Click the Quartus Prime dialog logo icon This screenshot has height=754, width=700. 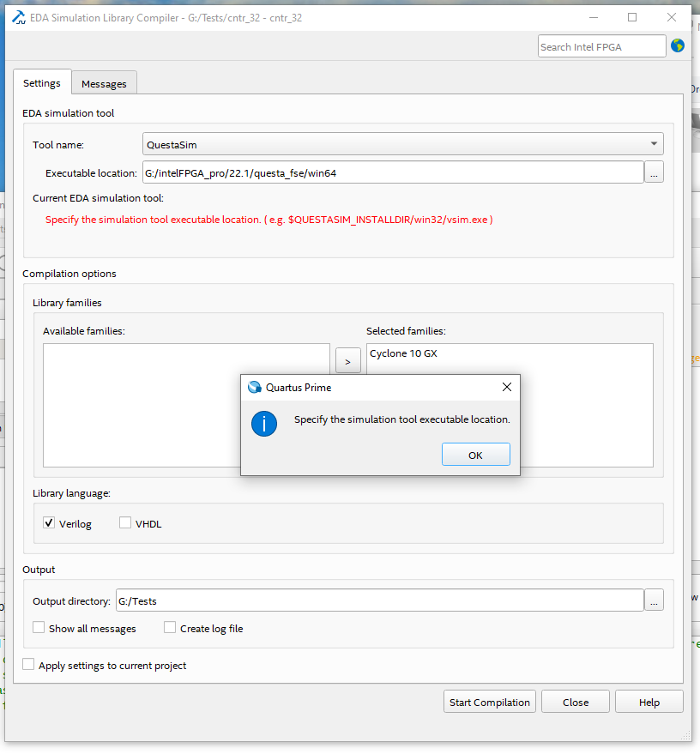tap(254, 387)
